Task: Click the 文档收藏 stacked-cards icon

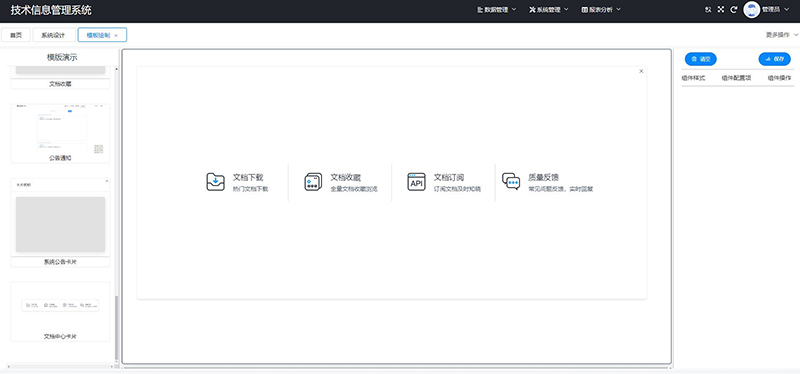Action: tap(313, 182)
